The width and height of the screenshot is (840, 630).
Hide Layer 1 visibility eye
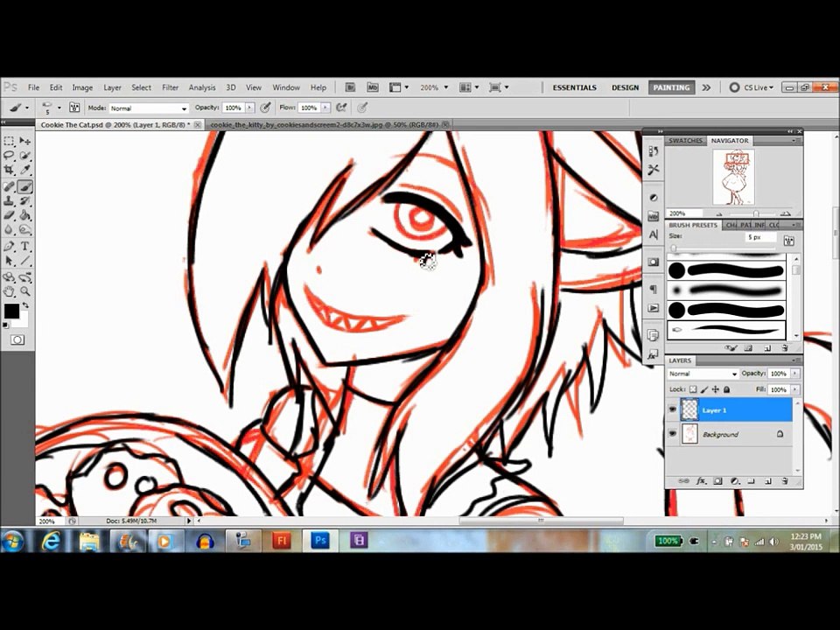pos(673,409)
